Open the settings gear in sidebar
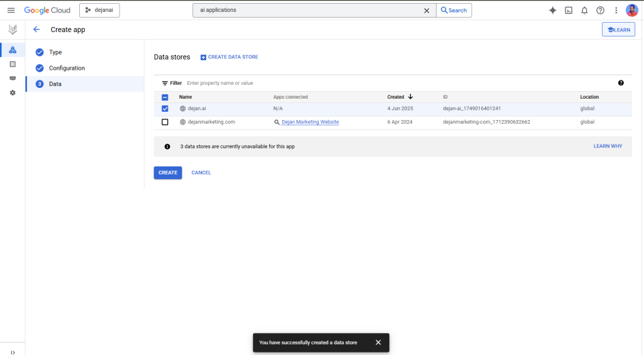The width and height of the screenshot is (644, 355). [13, 92]
